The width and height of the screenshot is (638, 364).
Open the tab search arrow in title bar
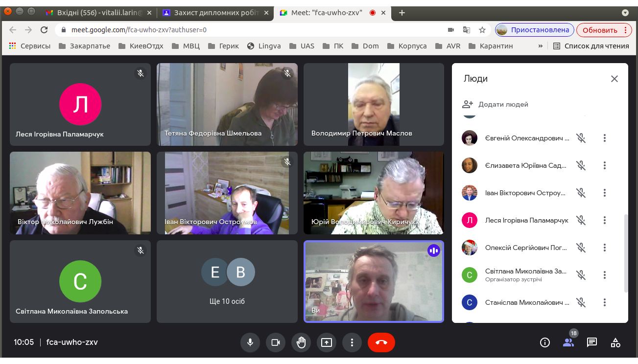point(625,13)
